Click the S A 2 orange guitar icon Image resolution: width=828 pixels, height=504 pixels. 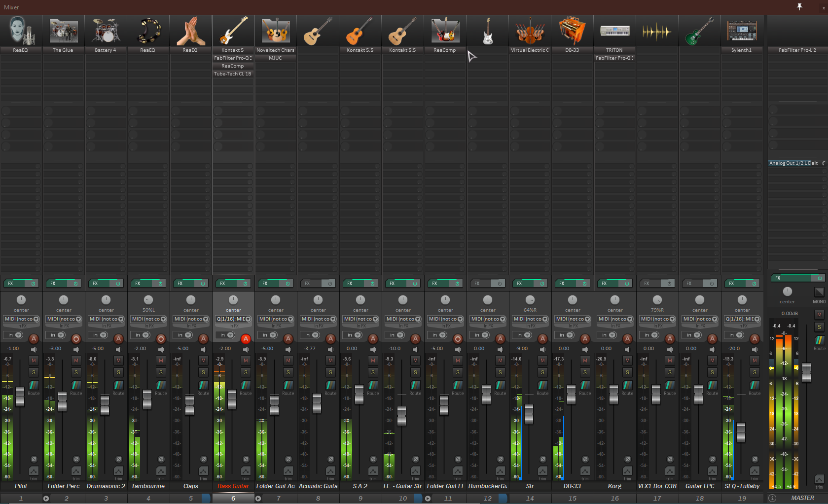pyautogui.click(x=360, y=31)
